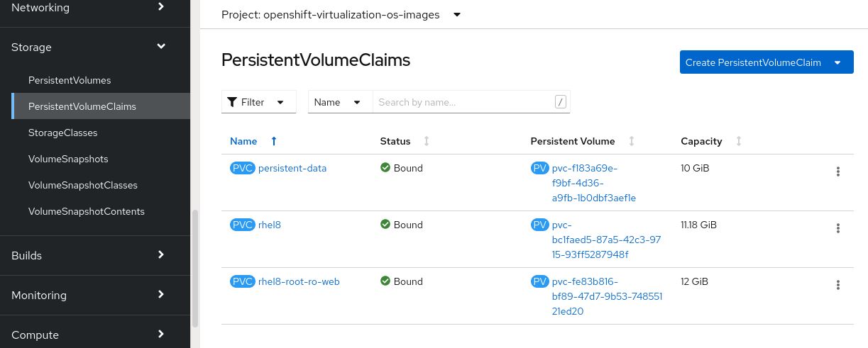This screenshot has height=348, width=868.
Task: Sort by Capacity column icon
Action: tap(739, 141)
